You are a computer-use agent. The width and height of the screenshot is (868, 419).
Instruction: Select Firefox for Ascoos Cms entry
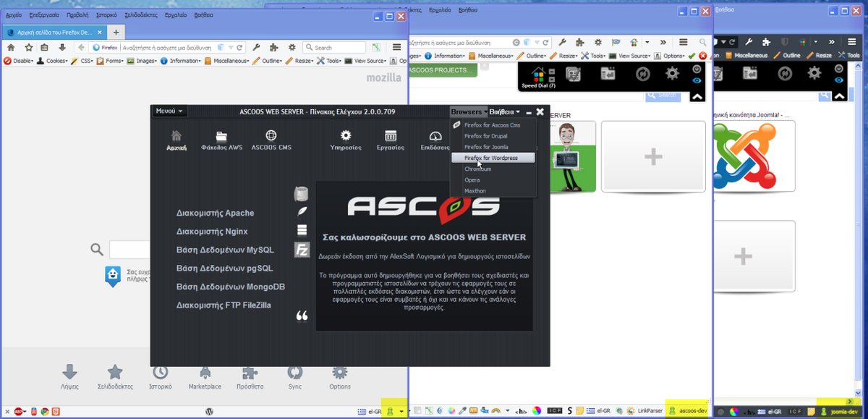493,125
